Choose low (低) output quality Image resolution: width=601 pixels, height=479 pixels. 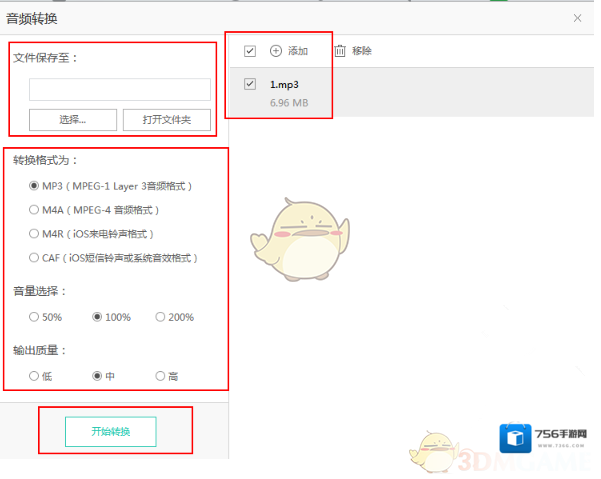[x=34, y=376]
